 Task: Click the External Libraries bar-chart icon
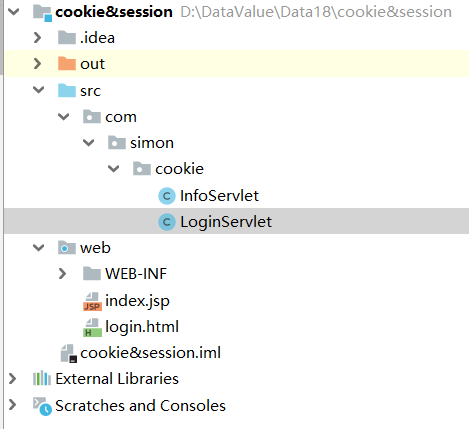pos(42,379)
